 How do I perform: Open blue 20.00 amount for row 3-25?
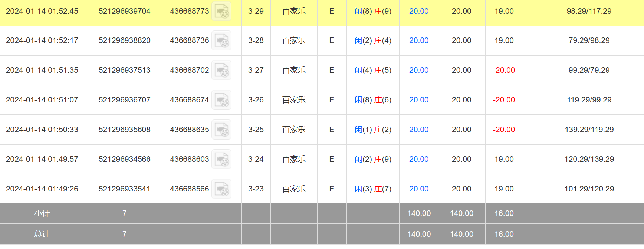pyautogui.click(x=418, y=130)
